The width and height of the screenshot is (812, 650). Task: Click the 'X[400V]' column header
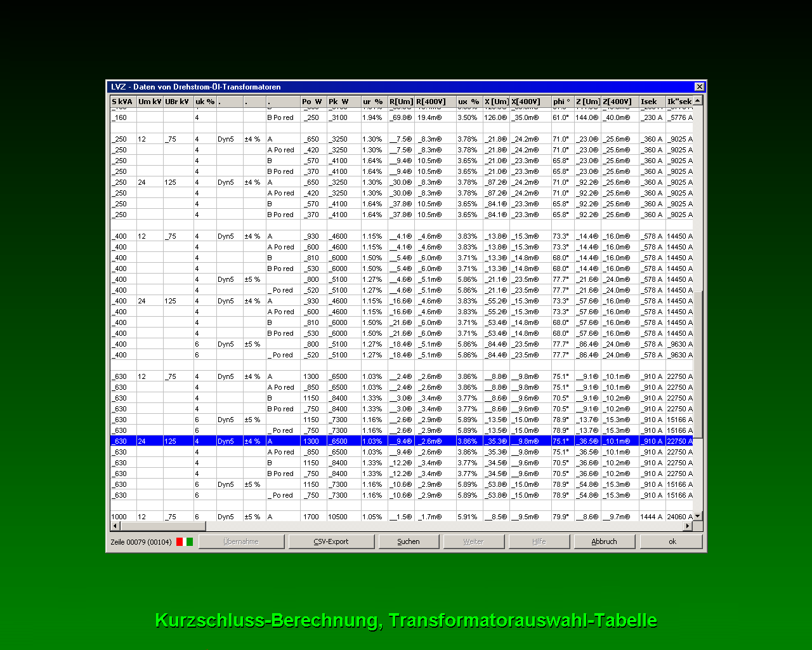point(530,102)
